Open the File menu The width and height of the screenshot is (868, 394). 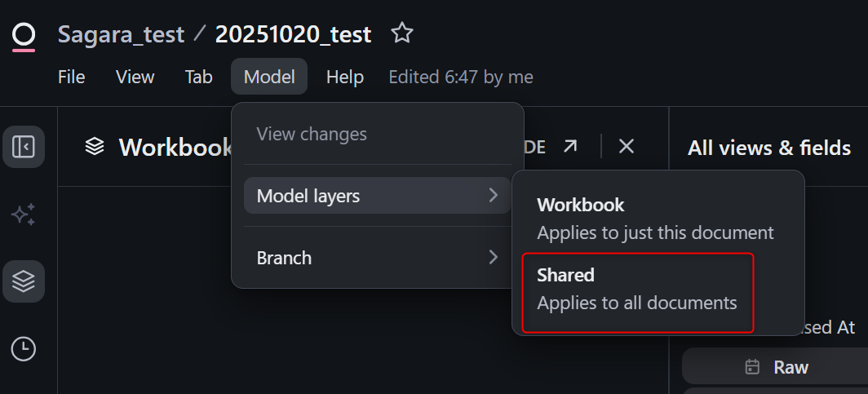point(72,77)
